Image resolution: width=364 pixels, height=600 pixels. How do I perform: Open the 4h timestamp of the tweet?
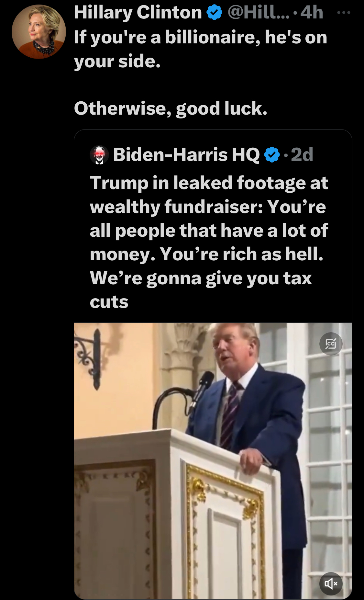click(x=312, y=13)
